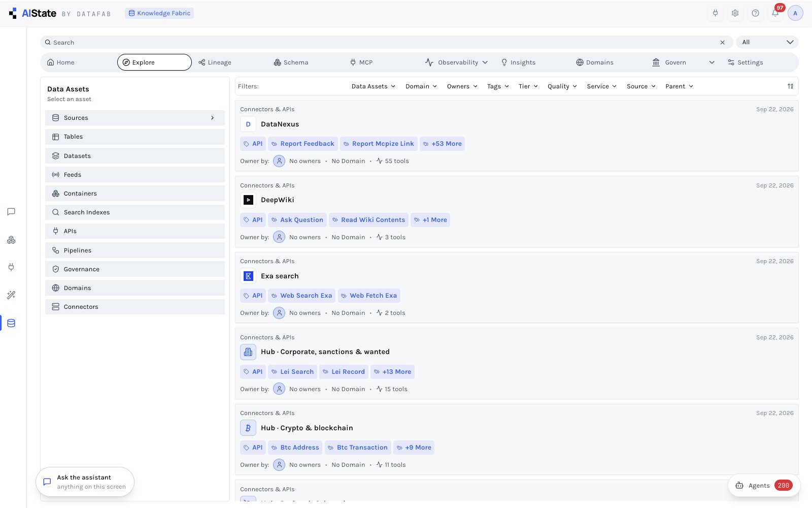Open Hub Crypto & blockchain title
Screen dimensions: 812x508
coord(307,428)
